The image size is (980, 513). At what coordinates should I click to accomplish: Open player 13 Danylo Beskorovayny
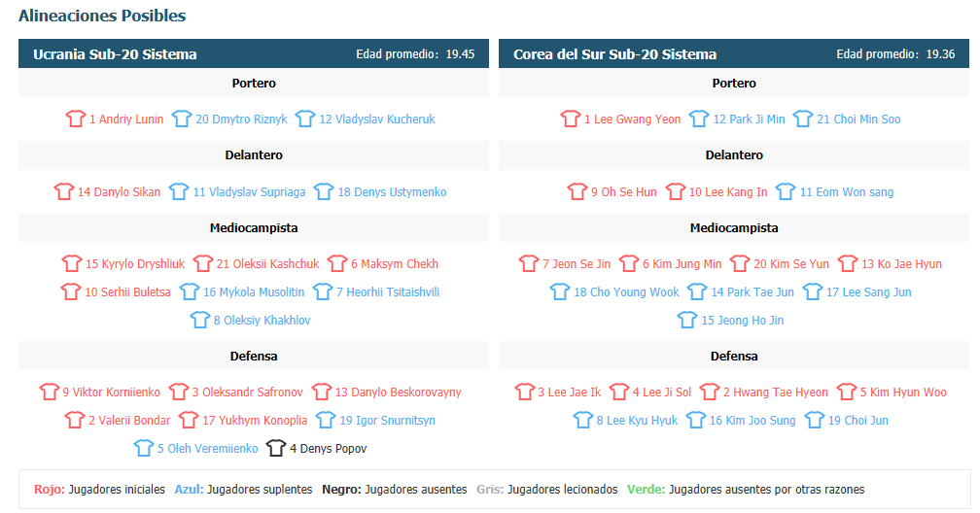pyautogui.click(x=399, y=393)
